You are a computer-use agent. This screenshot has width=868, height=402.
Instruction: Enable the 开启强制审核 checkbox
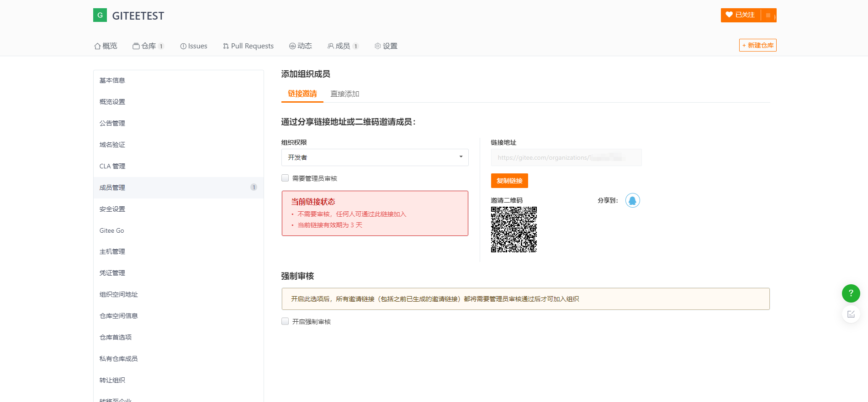pos(285,321)
